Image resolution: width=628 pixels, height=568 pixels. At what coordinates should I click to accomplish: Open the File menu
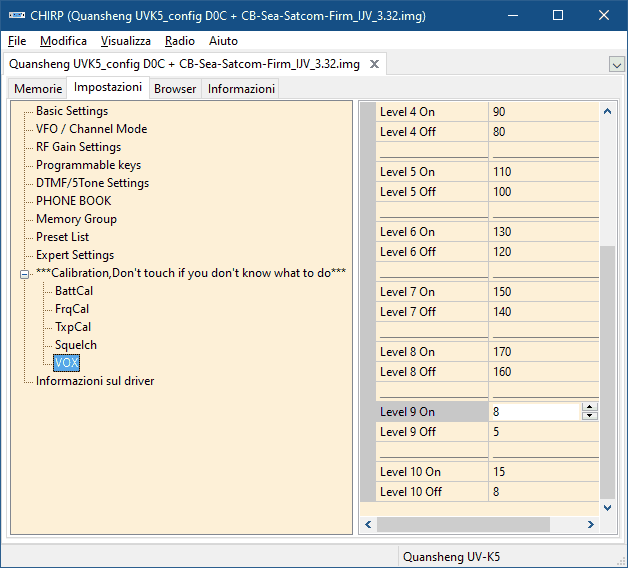click(x=17, y=41)
